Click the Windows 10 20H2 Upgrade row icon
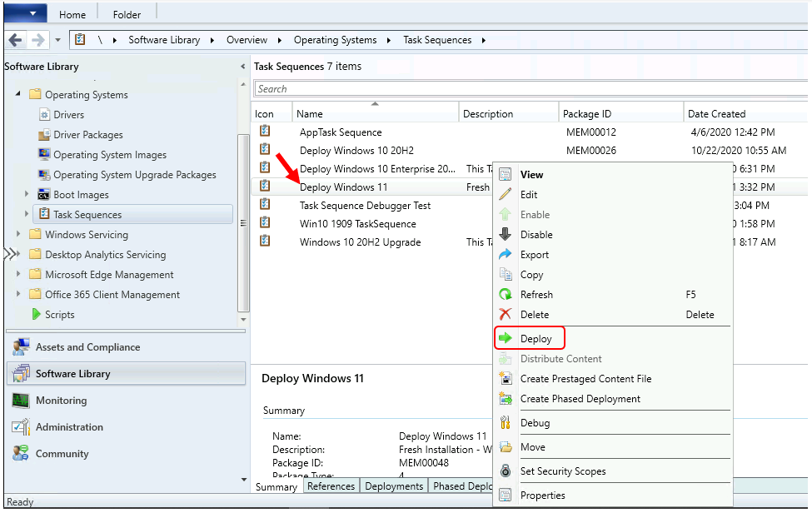 tap(265, 241)
